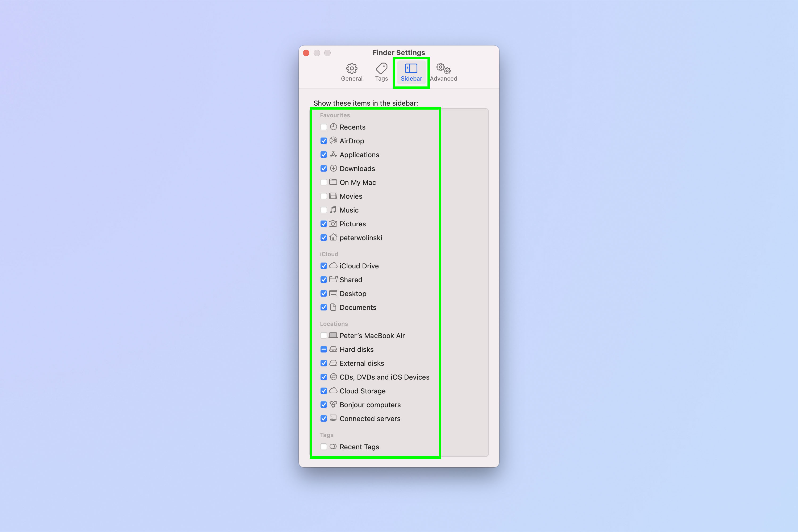Click the On My Mac folder icon

pos(333,182)
